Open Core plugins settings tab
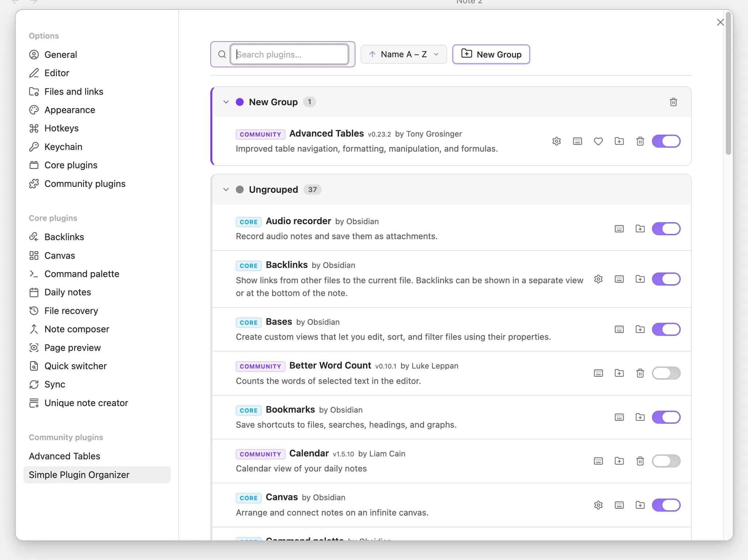This screenshot has width=748, height=560. tap(97, 165)
